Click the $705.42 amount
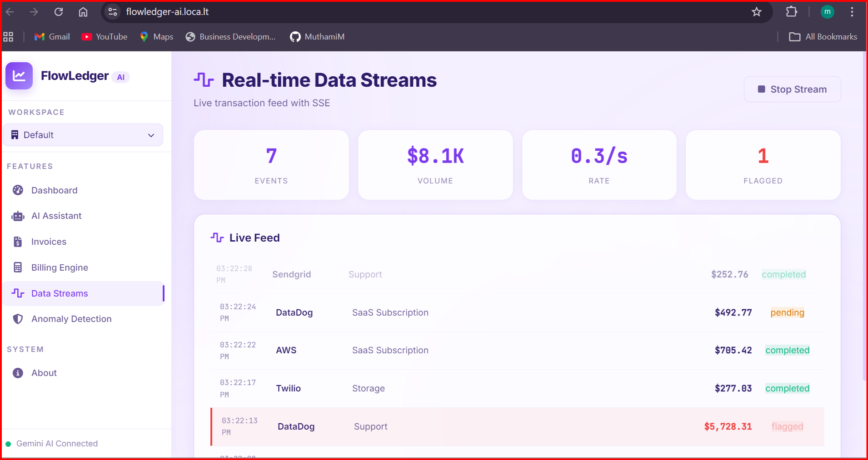Viewport: 868px width, 460px height. [x=733, y=350]
